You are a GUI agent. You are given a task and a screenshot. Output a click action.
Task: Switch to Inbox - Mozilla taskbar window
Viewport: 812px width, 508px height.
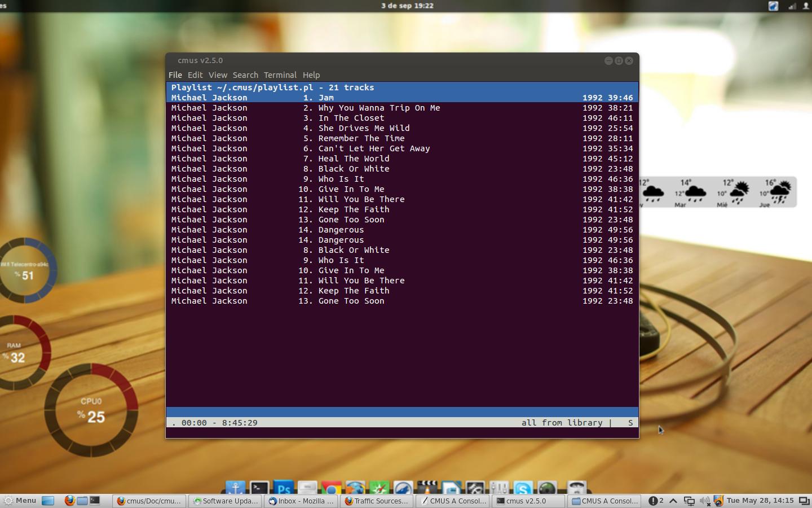point(301,501)
